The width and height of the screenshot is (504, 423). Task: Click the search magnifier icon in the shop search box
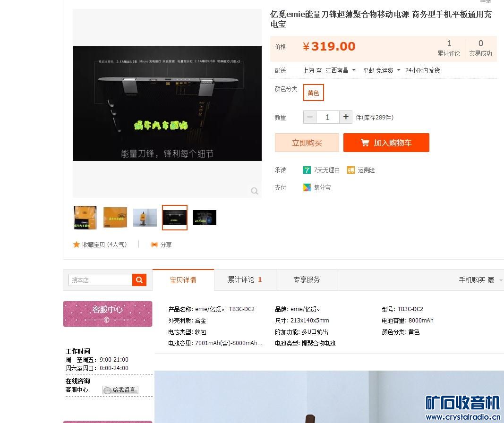coord(139,279)
